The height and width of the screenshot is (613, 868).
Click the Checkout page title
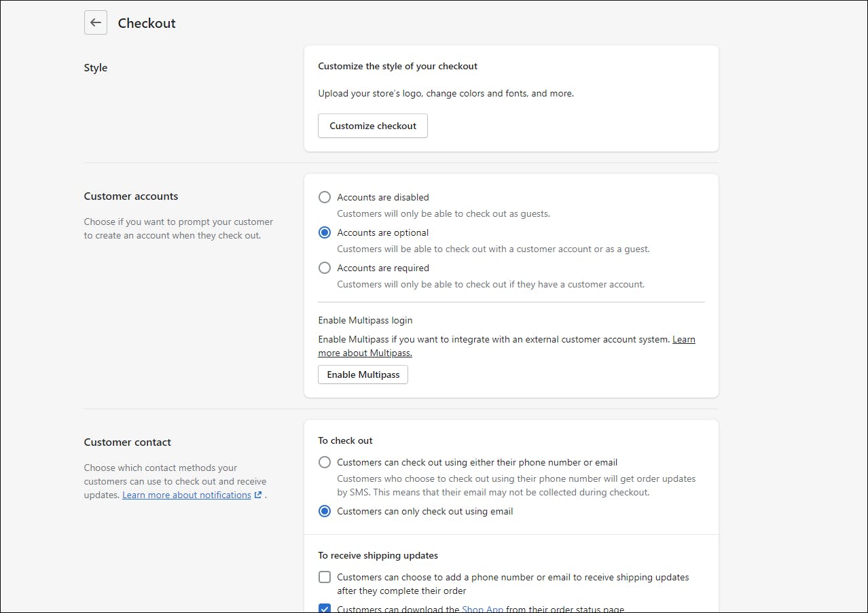click(x=147, y=23)
